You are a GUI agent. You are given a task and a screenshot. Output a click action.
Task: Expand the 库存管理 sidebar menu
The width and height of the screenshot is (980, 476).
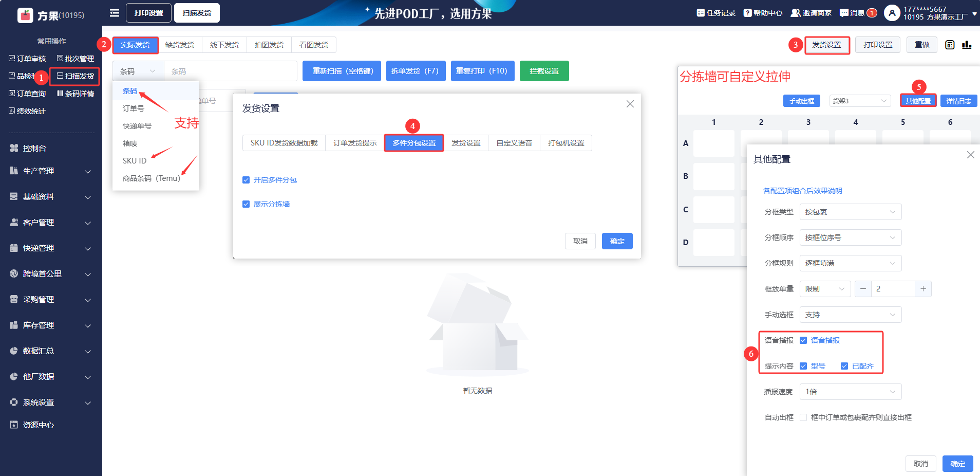pyautogui.click(x=51, y=325)
